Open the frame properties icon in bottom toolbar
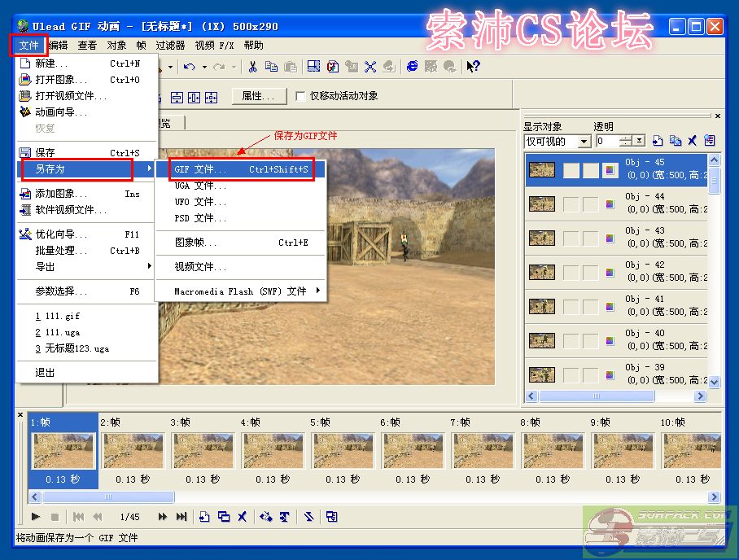Image resolution: width=739 pixels, height=560 pixels. pos(332,517)
